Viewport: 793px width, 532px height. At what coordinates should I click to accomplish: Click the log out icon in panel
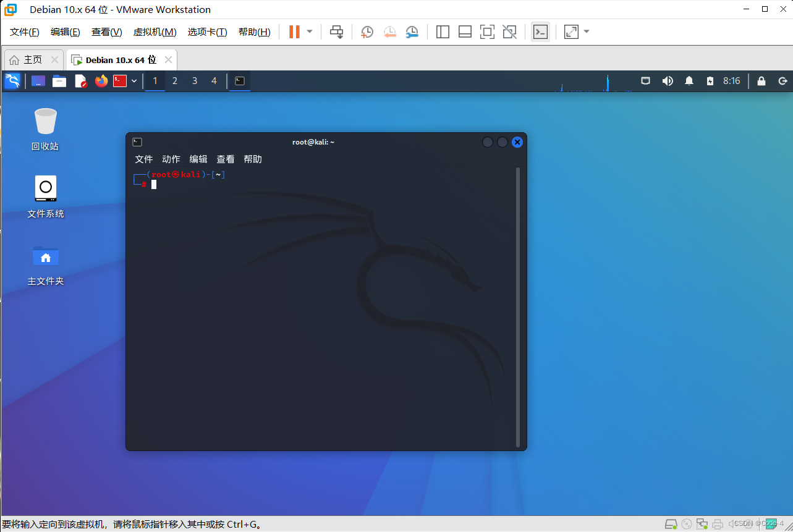tap(783, 81)
